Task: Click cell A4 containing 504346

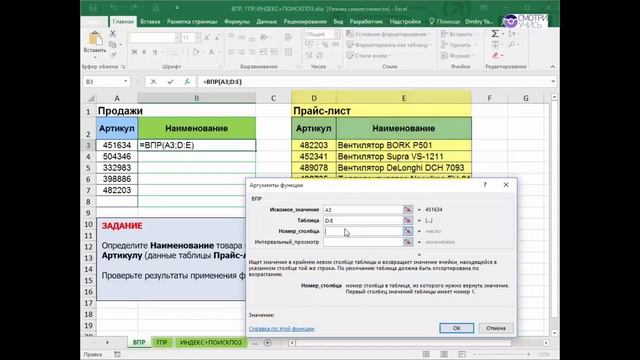Action: (x=117, y=156)
